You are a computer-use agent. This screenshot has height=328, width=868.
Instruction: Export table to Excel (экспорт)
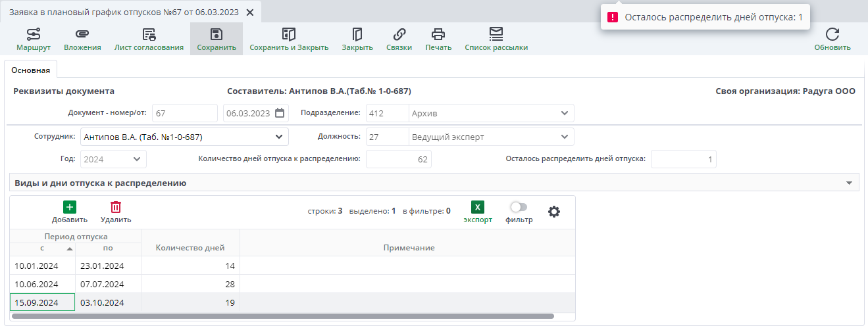tap(478, 212)
